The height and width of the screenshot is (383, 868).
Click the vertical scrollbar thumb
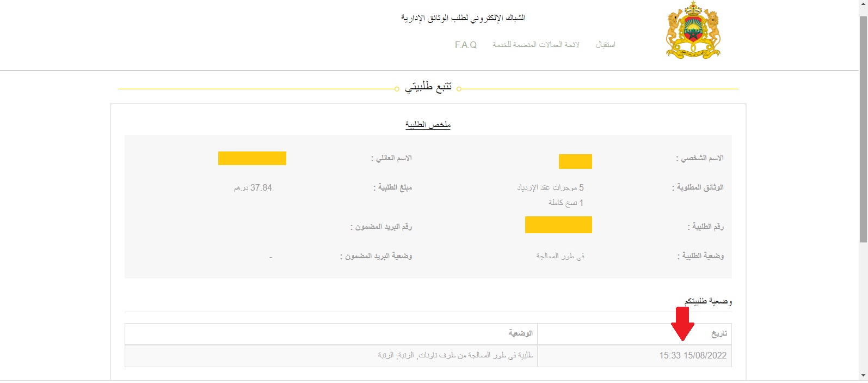click(x=863, y=129)
